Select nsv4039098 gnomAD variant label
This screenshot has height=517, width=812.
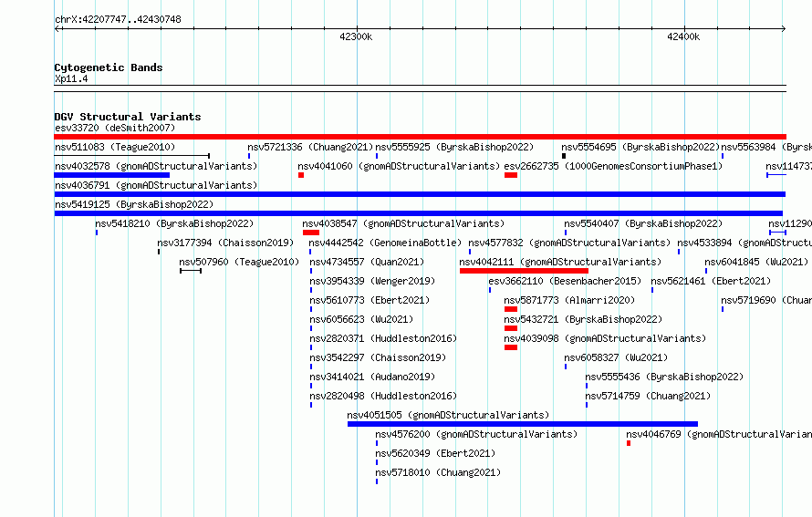click(605, 338)
